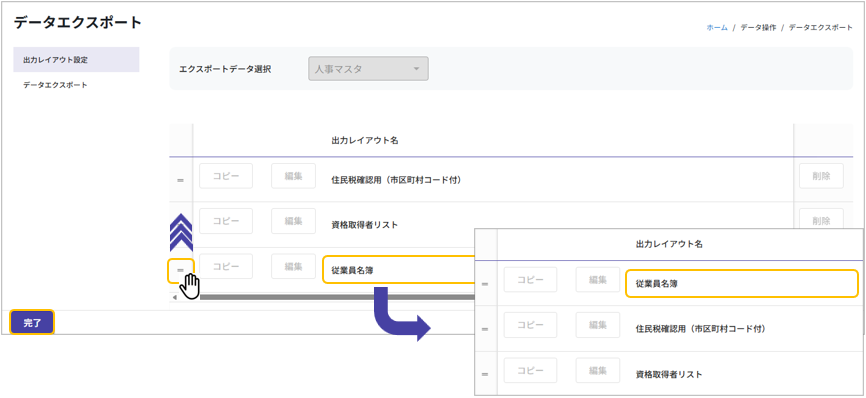
Task: Select the 出力レイアウト設定 sidebar item
Action: coord(76,60)
